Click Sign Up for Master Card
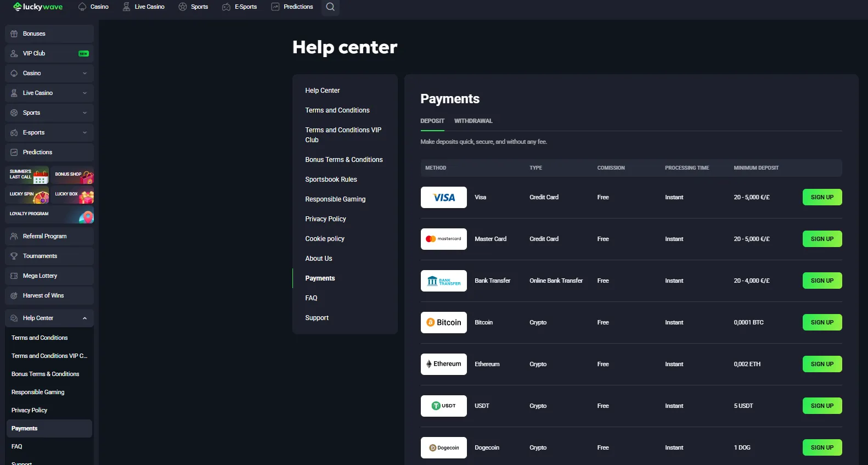Screen dimensions: 868x465 pyautogui.click(x=822, y=239)
